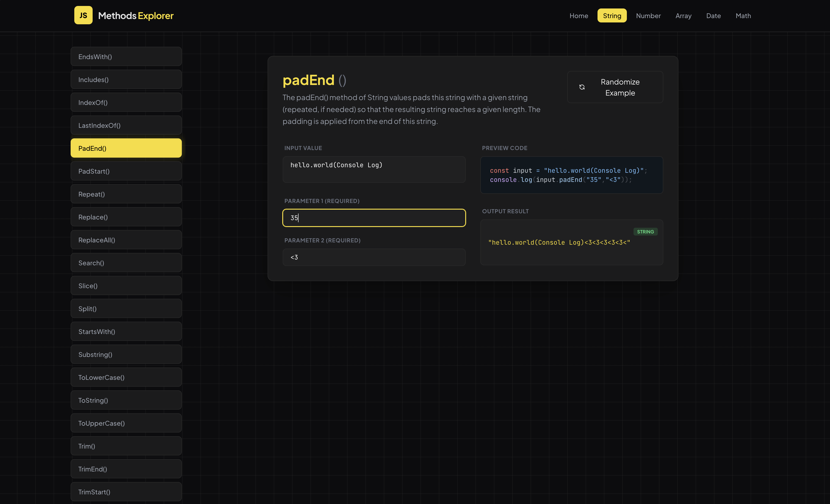830x504 pixels.
Task: Go to the Number category
Action: point(648,16)
